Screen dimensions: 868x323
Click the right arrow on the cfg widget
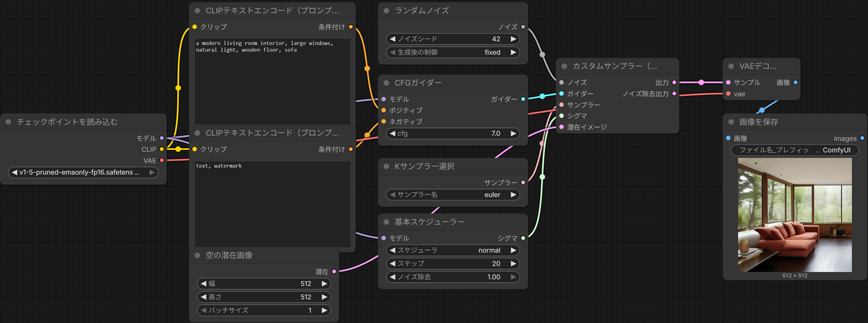513,134
